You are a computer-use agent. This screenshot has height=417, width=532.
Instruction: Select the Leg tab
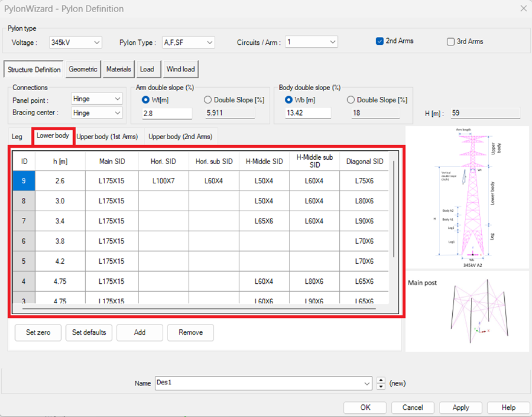17,137
